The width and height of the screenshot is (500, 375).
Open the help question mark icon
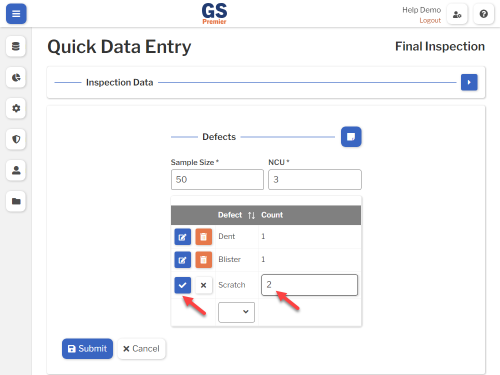[484, 14]
